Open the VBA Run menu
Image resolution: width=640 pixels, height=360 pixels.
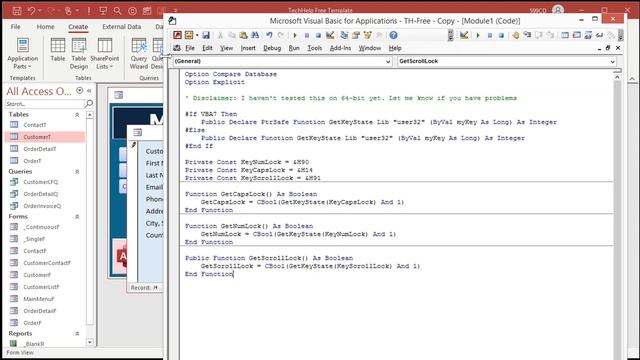(294, 48)
